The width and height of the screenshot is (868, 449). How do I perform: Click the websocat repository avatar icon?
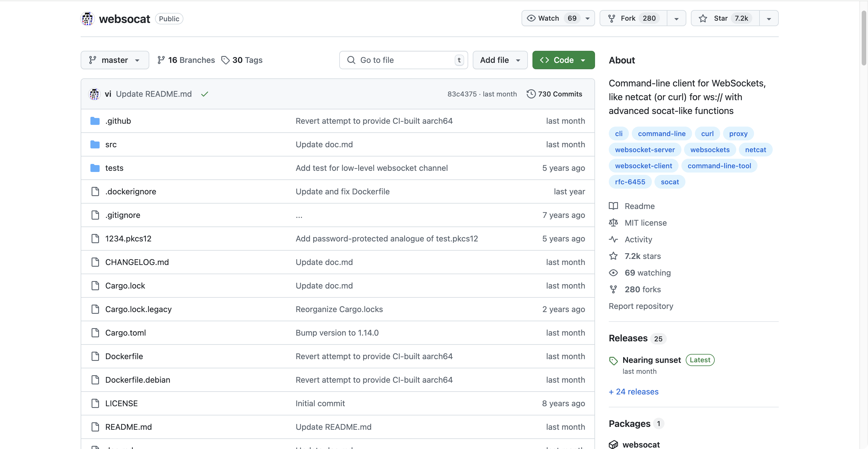pos(88,19)
